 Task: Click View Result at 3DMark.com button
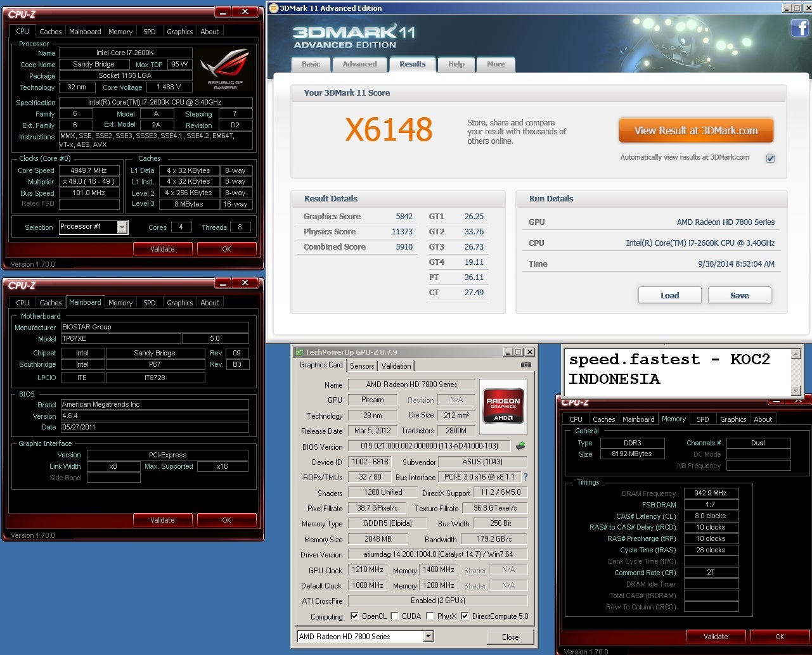[696, 130]
